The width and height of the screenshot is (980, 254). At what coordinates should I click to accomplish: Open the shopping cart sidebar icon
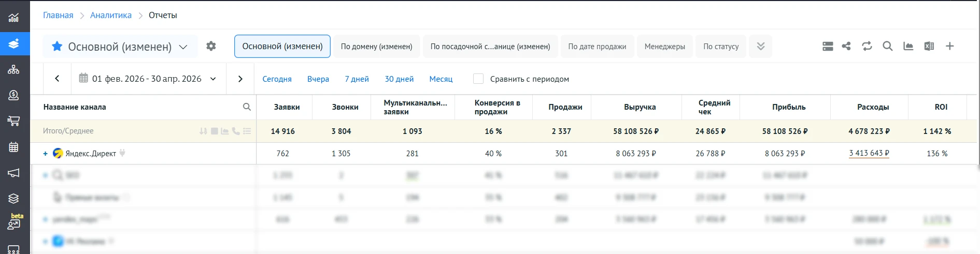pyautogui.click(x=13, y=121)
